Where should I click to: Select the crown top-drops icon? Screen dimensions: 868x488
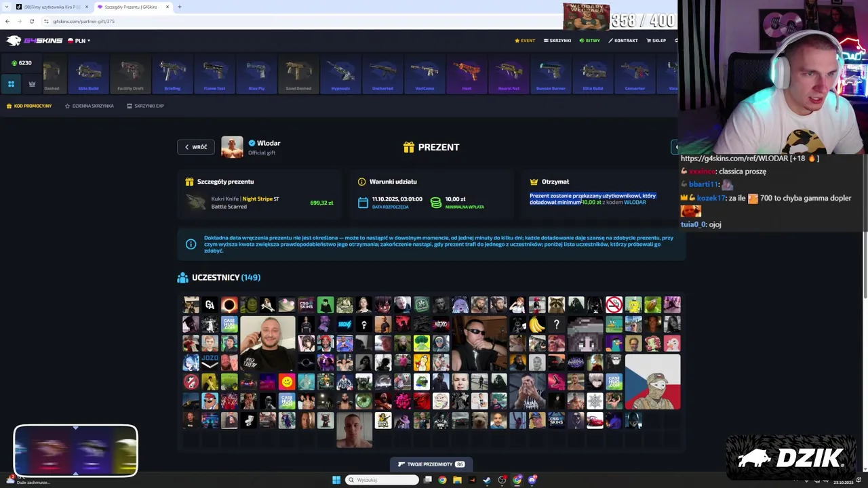[32, 84]
